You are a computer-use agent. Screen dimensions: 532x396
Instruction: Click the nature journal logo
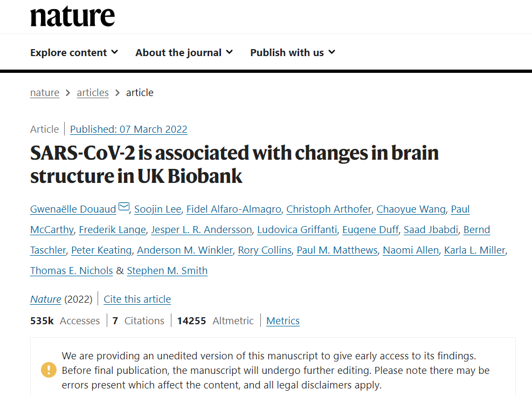[x=73, y=17]
